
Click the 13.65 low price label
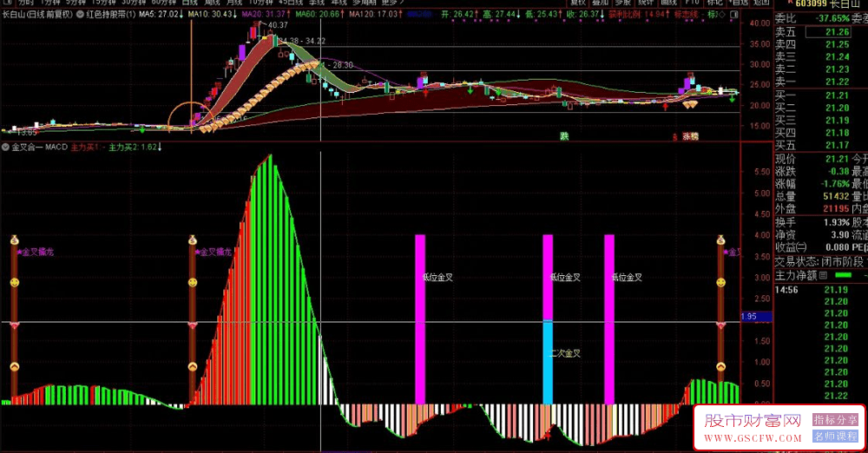click(x=26, y=133)
